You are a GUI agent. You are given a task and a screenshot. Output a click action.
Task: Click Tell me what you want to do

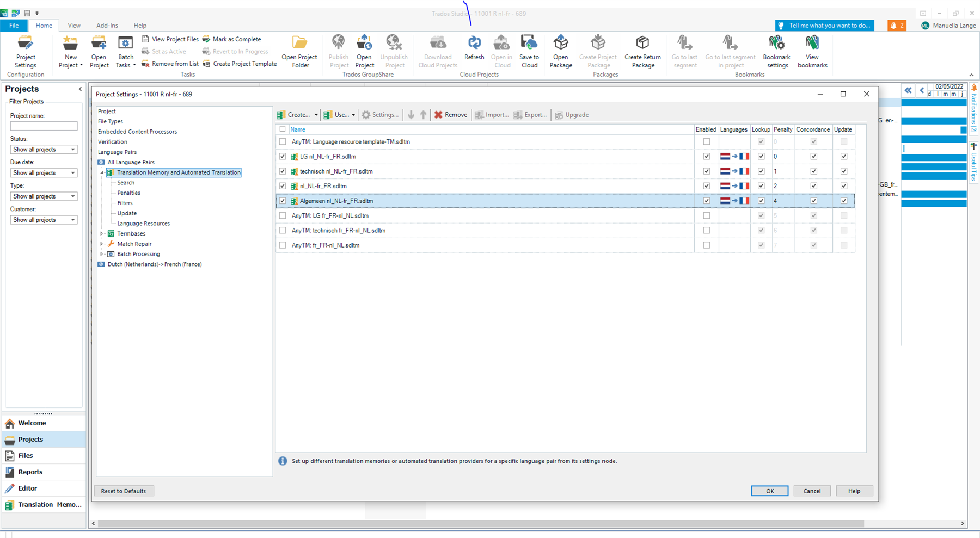coord(824,26)
